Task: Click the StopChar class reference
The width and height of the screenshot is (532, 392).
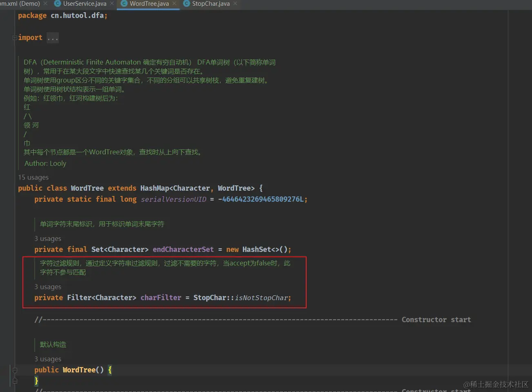Action: tap(210, 298)
